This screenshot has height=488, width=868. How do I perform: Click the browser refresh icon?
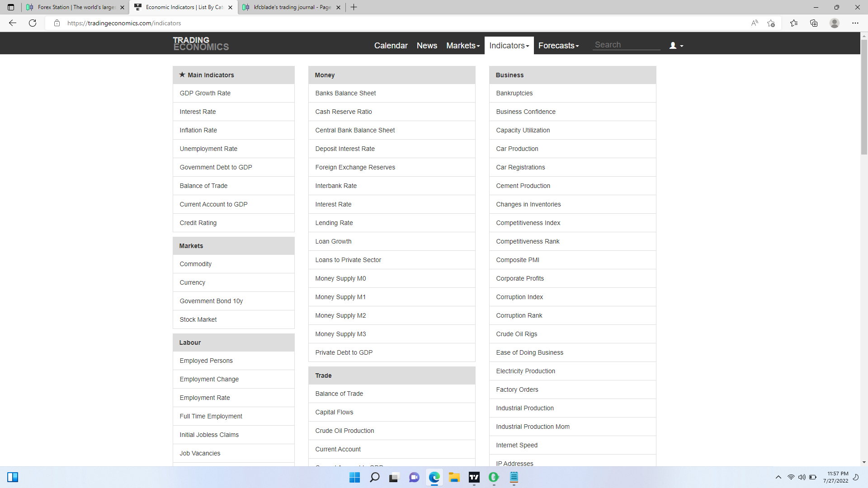pyautogui.click(x=33, y=23)
